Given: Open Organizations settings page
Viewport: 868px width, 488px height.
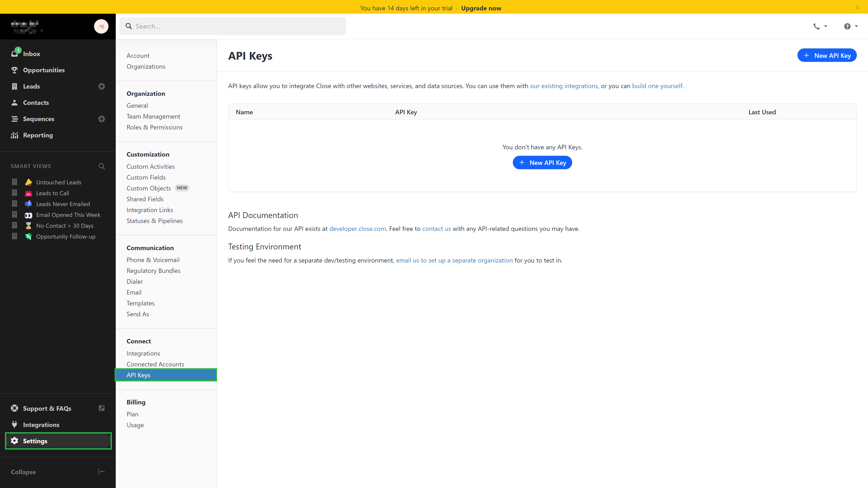Looking at the screenshot, I should click(146, 66).
